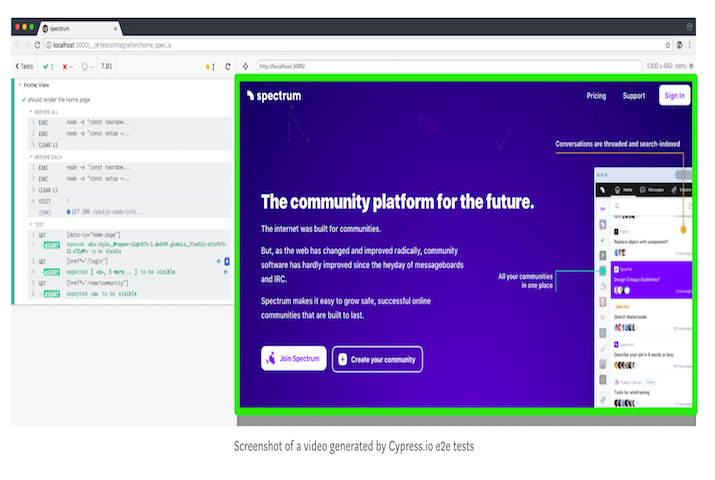Click the passed test checkmark on home page test

tap(23, 100)
